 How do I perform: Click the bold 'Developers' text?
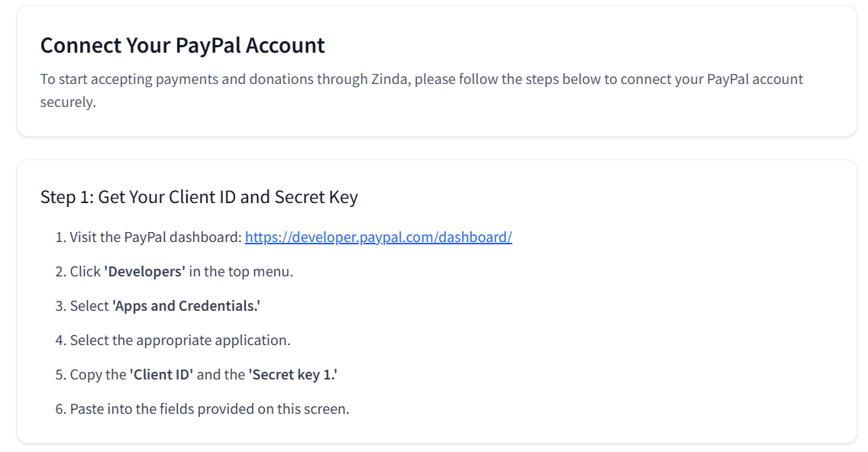pos(144,271)
